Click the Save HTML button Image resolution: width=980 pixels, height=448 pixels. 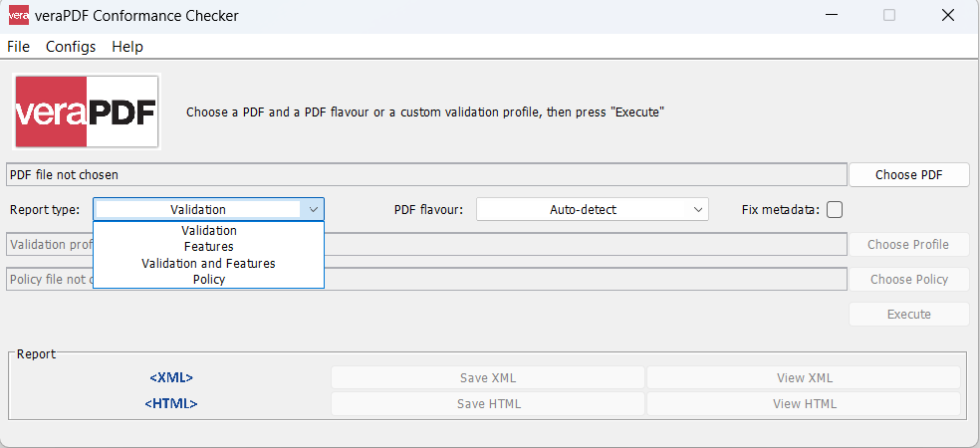(487, 403)
